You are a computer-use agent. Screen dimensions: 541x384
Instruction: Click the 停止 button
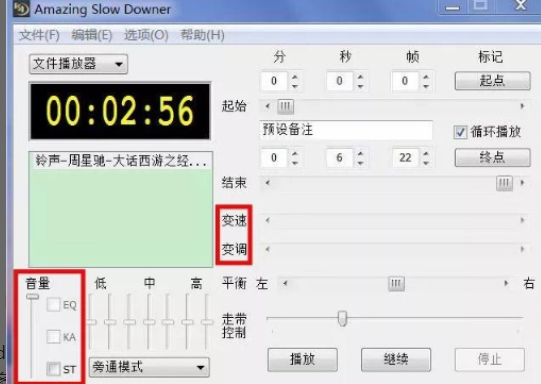coord(490,360)
